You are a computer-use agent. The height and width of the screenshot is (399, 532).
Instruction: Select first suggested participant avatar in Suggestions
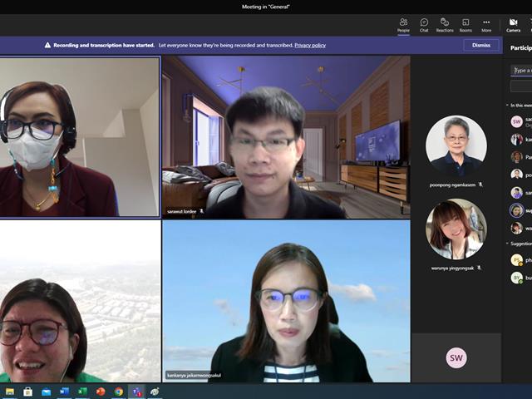coord(517,260)
